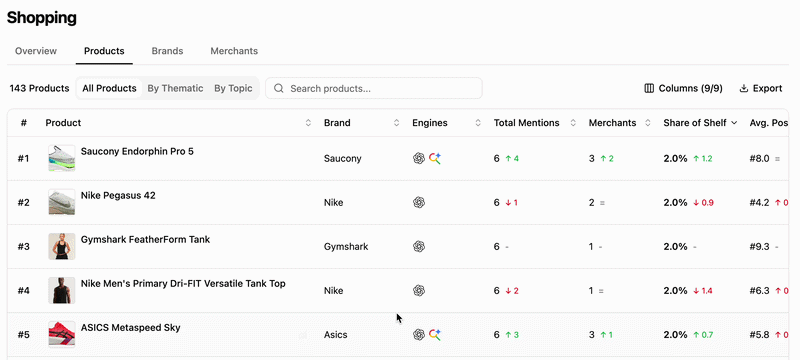800x360 pixels.
Task: Open the Saucony Endorphin Pro 5 product link
Action: click(137, 151)
